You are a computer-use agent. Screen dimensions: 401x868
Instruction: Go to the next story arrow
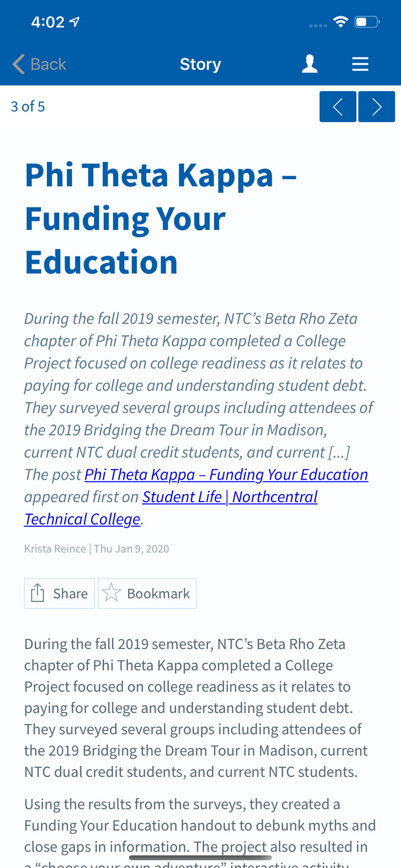tap(377, 106)
